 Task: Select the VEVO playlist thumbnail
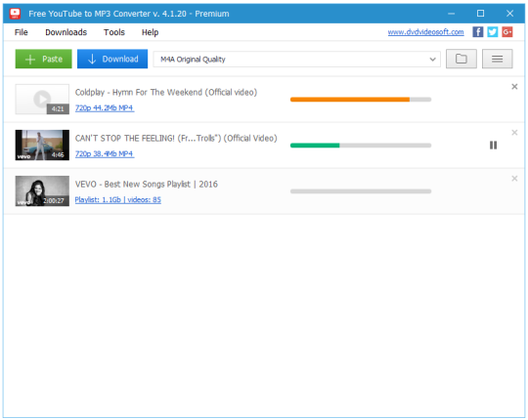point(42,191)
